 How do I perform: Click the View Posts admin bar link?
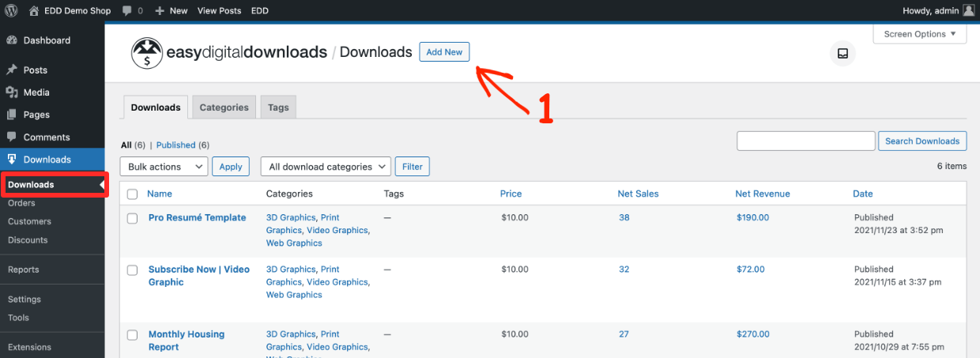coord(219,11)
